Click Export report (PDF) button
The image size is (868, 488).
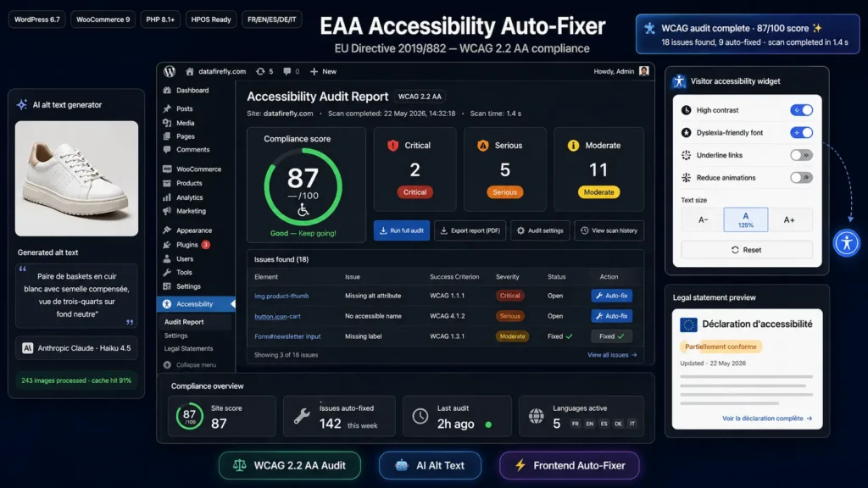470,230
